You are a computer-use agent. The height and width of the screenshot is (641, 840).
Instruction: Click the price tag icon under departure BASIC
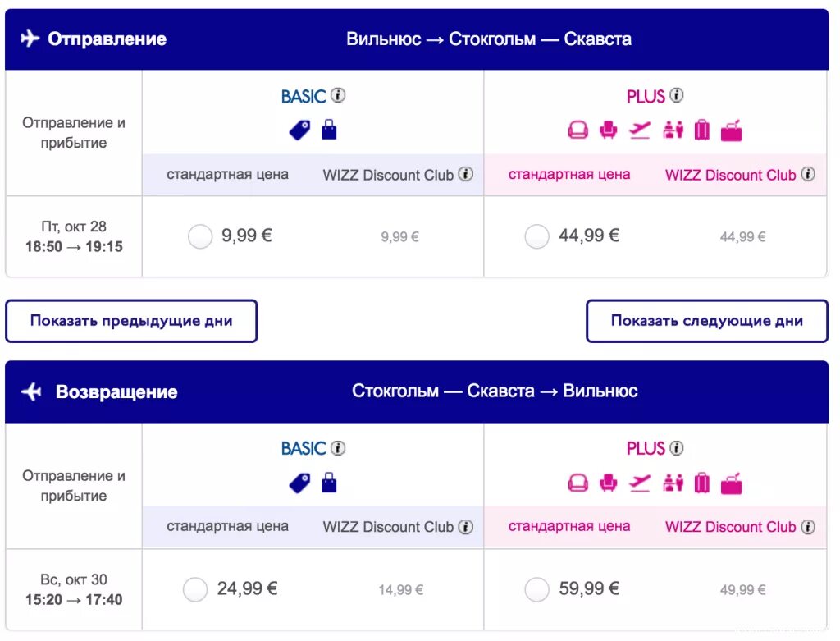click(x=299, y=130)
